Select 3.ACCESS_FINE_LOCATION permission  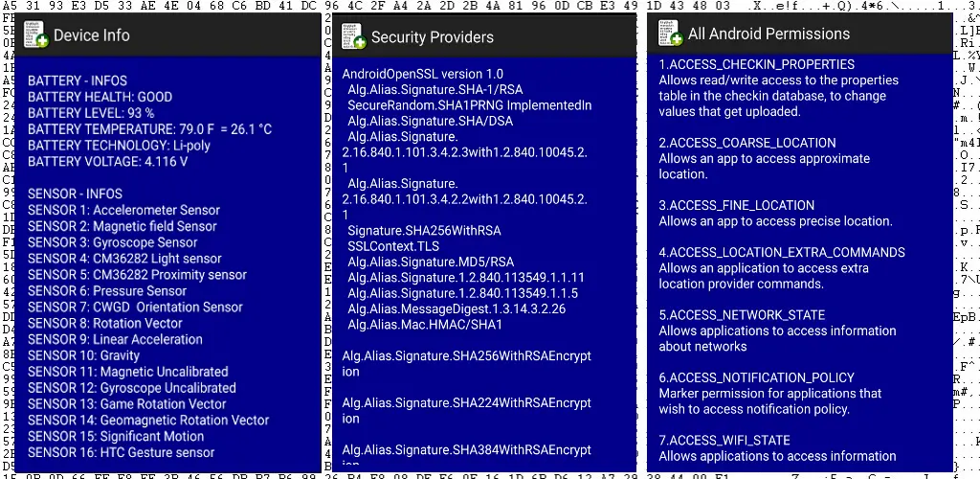pyautogui.click(x=736, y=205)
